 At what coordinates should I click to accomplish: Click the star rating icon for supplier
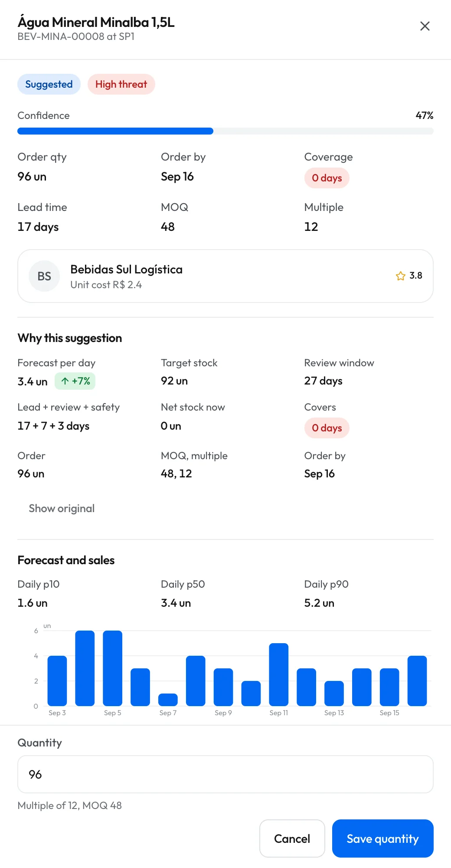401,276
